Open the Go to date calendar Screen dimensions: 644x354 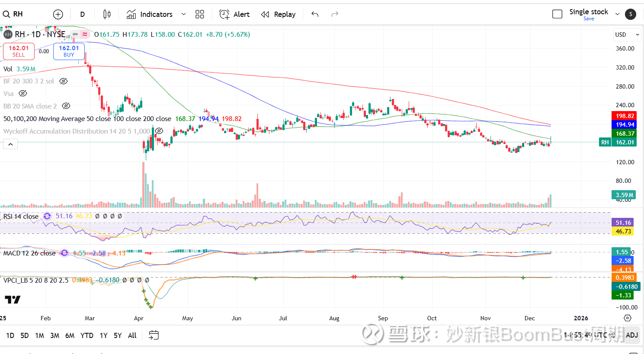154,335
